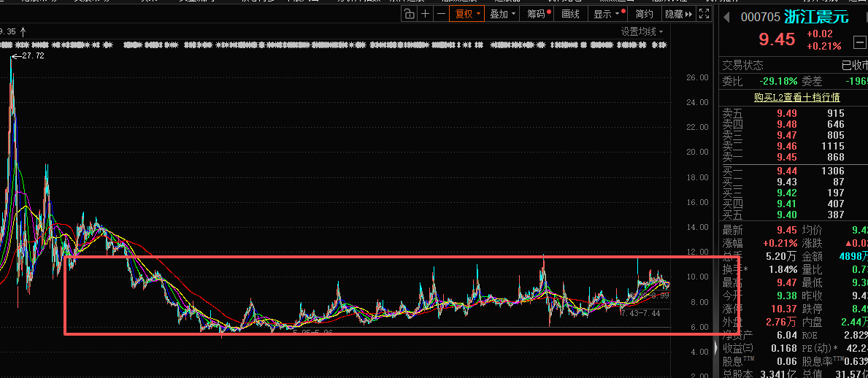The height and width of the screenshot is (378, 868).
Task: Click the 27.72 peak price label
Action: (x=33, y=56)
